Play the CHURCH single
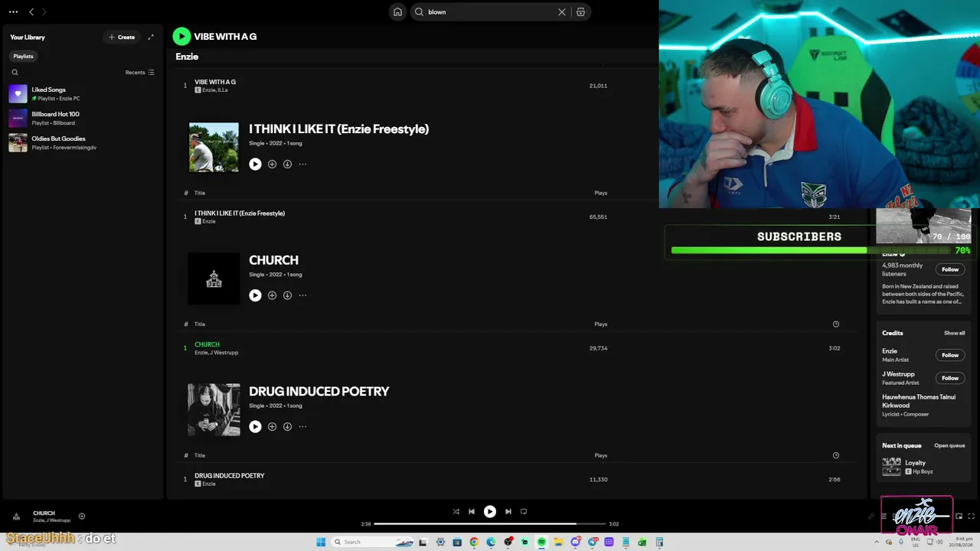The image size is (980, 551). (255, 295)
